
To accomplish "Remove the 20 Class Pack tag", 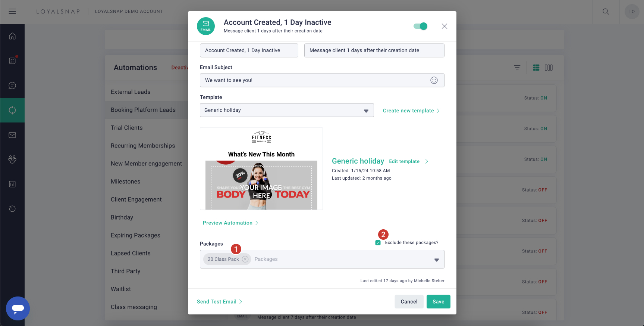I will pos(245,259).
